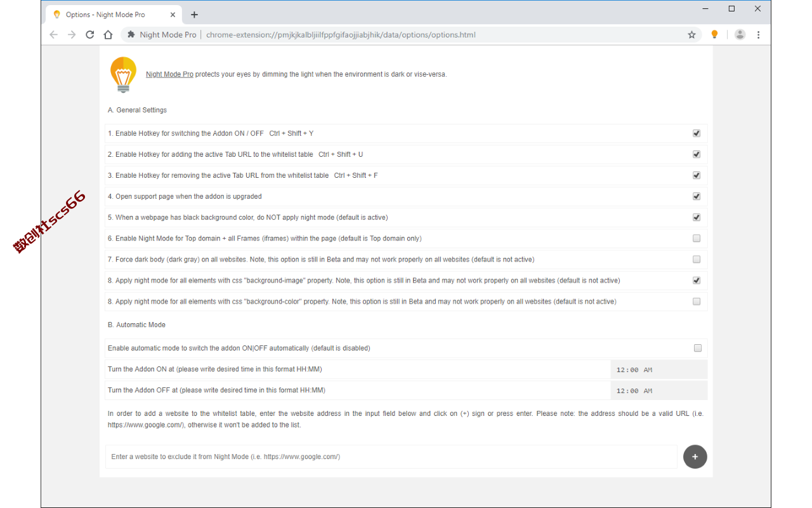The width and height of the screenshot is (812, 508).
Task: Set the Turn the Addon OFF time field
Action: 658,391
